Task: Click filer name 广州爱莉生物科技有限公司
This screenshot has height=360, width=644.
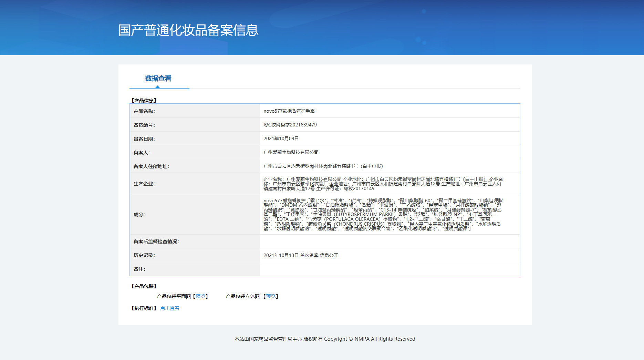Action: click(291, 152)
